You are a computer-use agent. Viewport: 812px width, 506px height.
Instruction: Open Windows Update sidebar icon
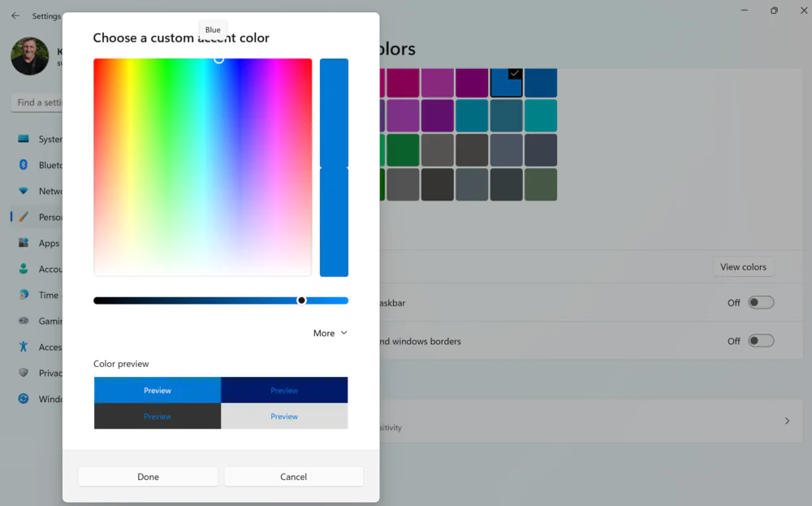point(24,399)
